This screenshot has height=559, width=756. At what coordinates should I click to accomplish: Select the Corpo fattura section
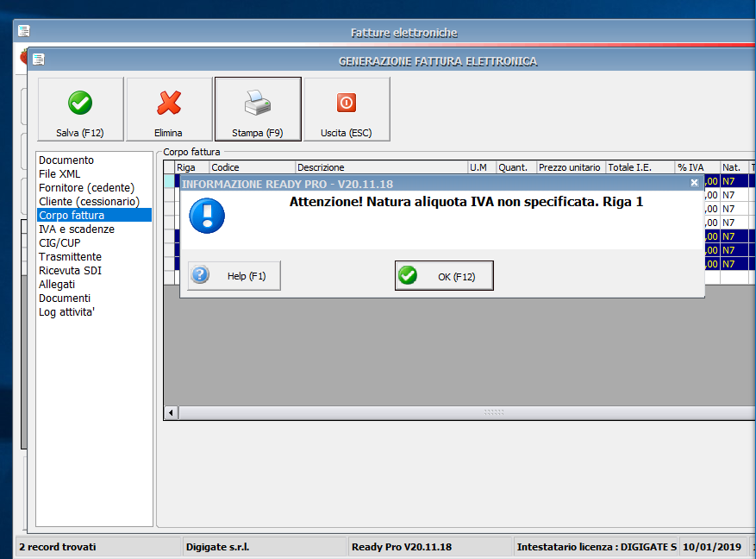(95, 215)
